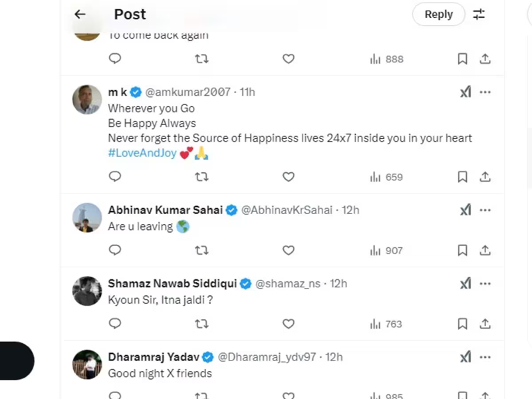Like m k's Wherever you Go comment
532x399 pixels.
click(x=288, y=177)
